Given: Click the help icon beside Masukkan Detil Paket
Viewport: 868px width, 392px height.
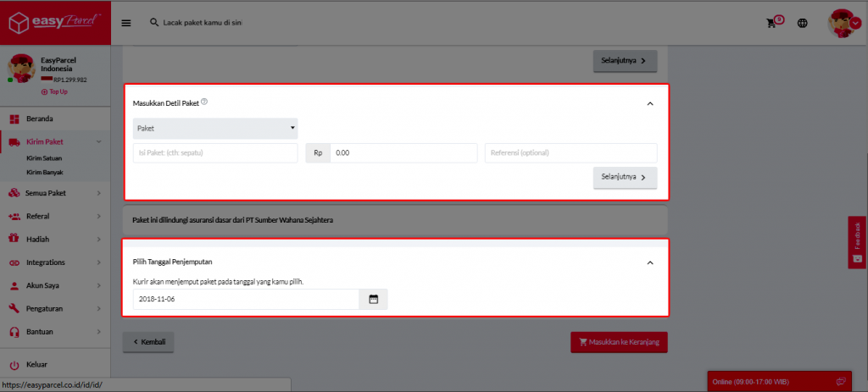Looking at the screenshot, I should (205, 102).
